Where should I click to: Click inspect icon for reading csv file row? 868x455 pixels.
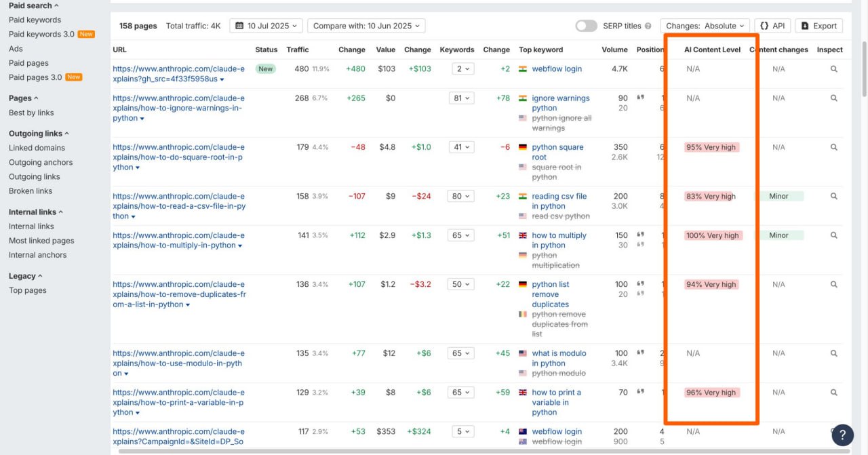(x=833, y=196)
